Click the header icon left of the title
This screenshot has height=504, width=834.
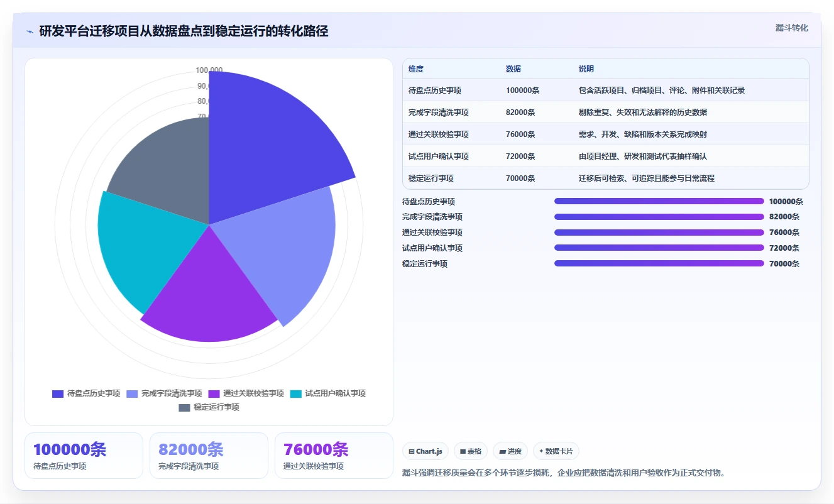pos(30,31)
